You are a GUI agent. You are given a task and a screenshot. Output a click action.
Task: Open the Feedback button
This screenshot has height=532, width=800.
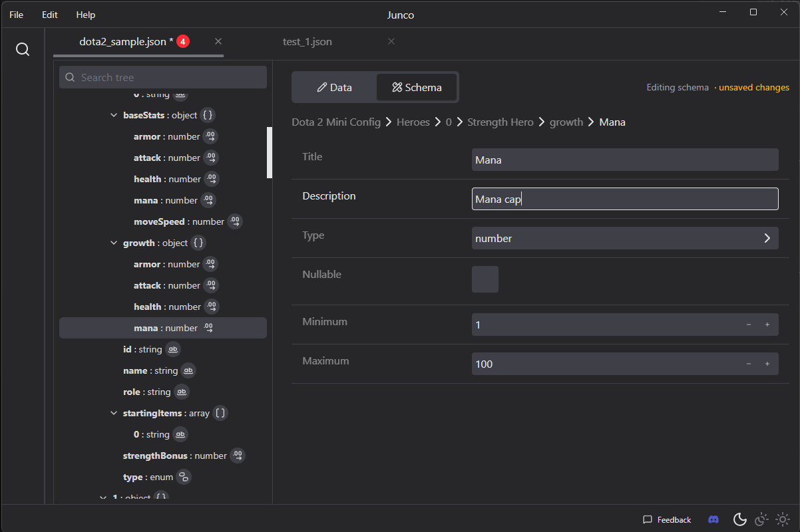(667, 519)
